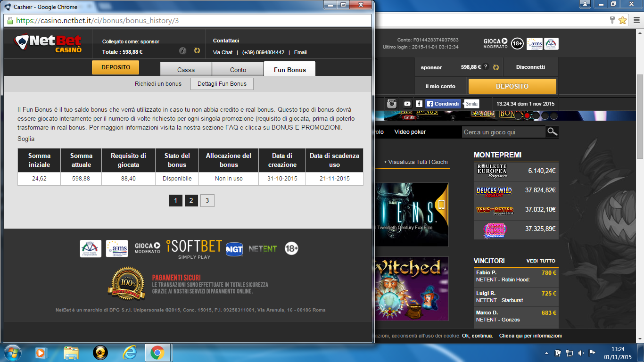Open the info icon beside Totale balance
The width and height of the screenshot is (644, 362).
tap(183, 51)
